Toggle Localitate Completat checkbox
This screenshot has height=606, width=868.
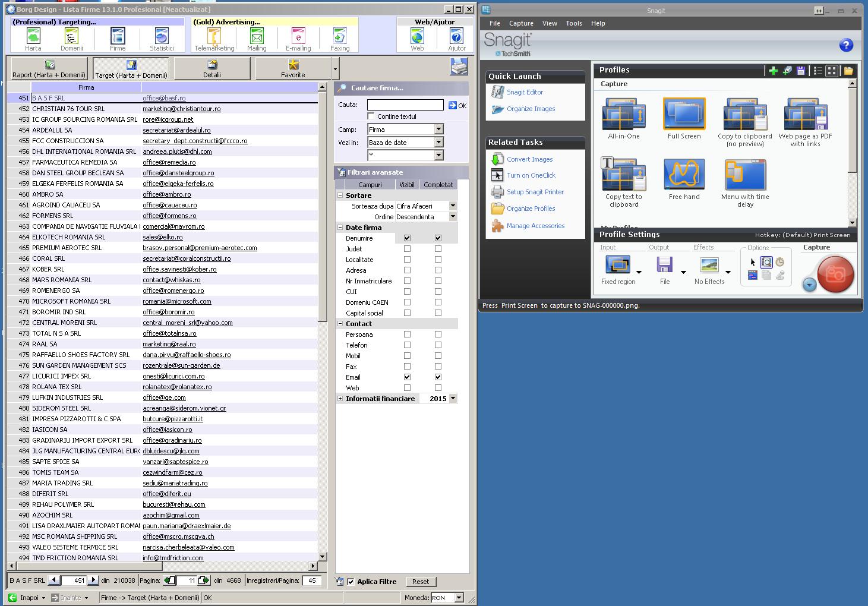coord(438,260)
